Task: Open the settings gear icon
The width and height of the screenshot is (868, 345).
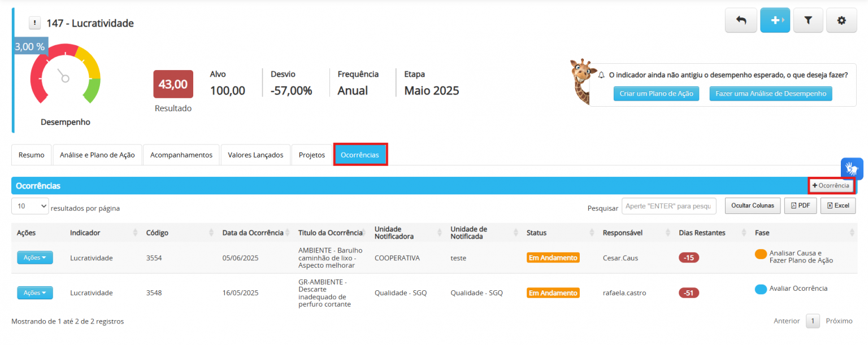Action: (x=841, y=20)
